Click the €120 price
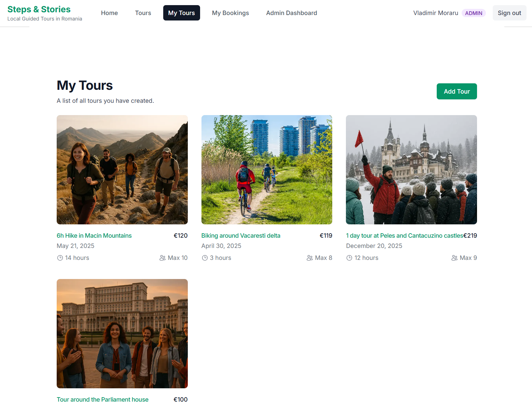This screenshot has width=532, height=404. click(x=181, y=236)
